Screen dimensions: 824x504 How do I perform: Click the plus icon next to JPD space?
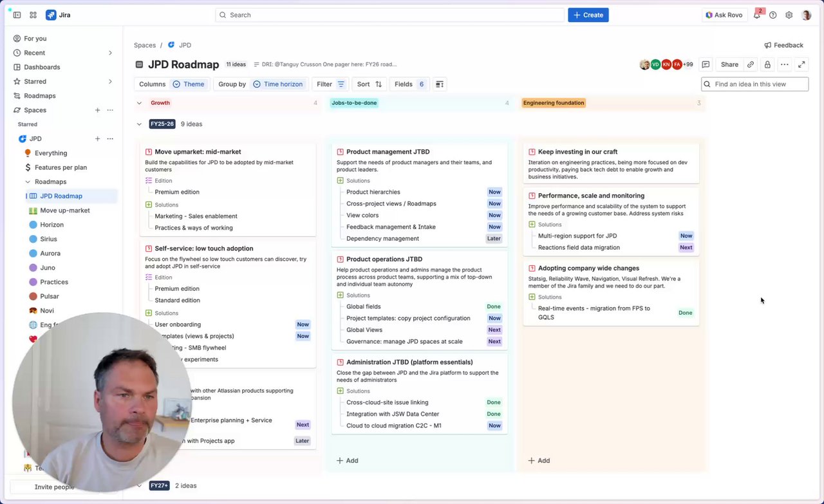pyautogui.click(x=97, y=139)
